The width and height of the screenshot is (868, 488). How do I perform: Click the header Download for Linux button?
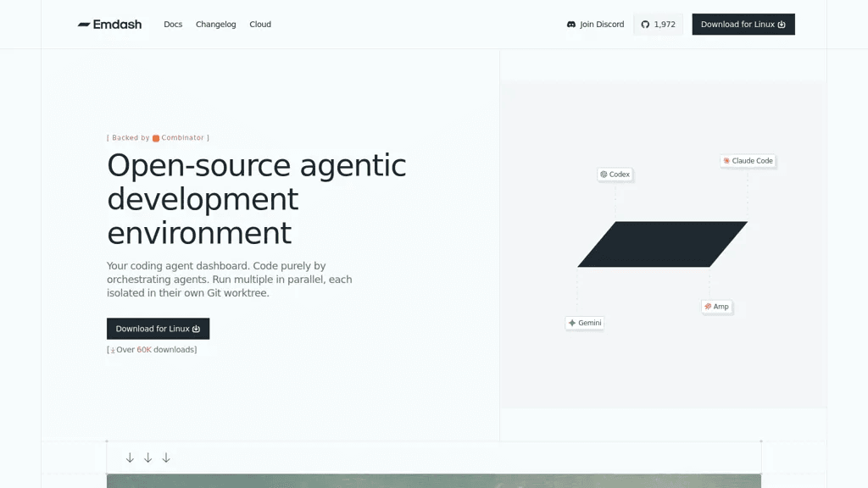(x=743, y=25)
